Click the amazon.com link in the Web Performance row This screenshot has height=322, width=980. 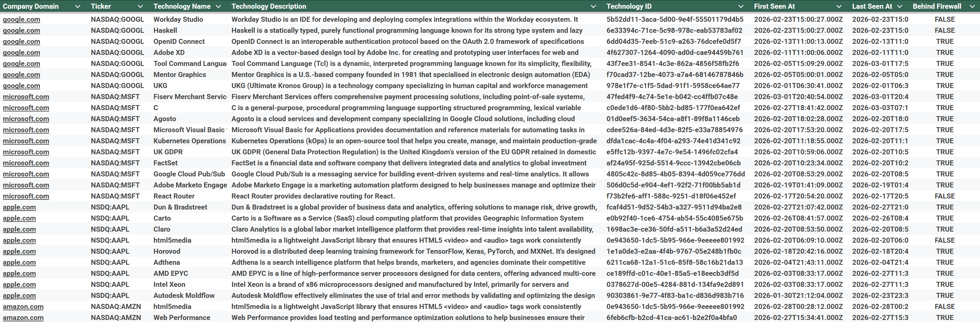(23, 317)
